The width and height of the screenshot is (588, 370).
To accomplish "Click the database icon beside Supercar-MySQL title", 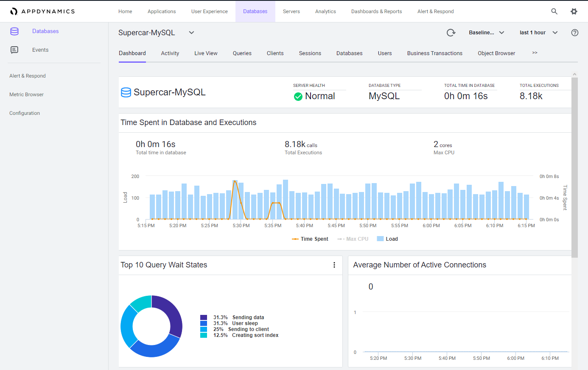I will [126, 92].
